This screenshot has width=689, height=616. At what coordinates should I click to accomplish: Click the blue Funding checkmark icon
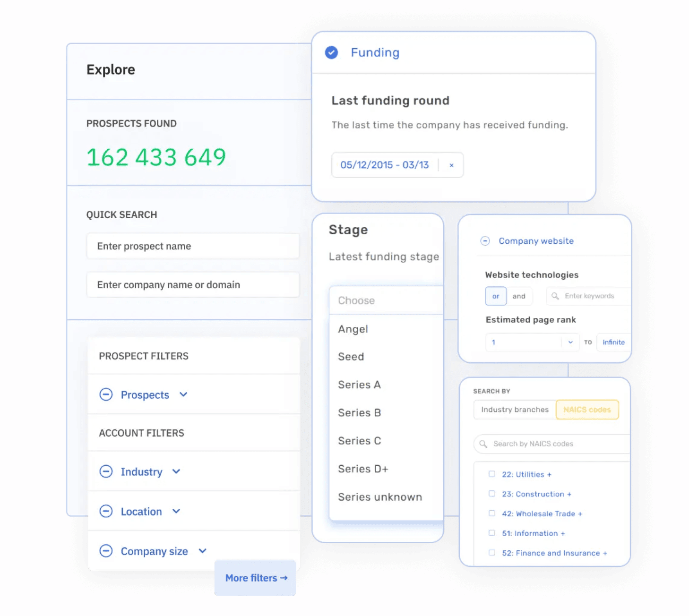point(331,52)
